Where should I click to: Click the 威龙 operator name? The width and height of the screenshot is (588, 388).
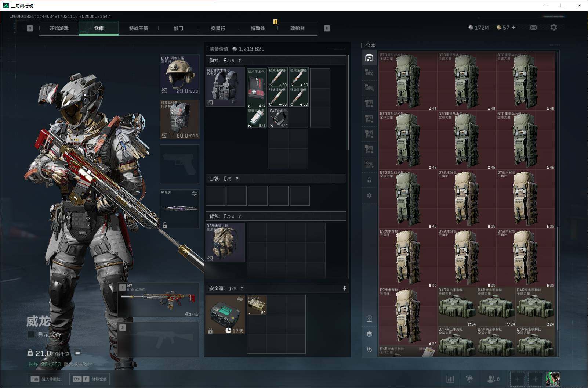point(38,321)
